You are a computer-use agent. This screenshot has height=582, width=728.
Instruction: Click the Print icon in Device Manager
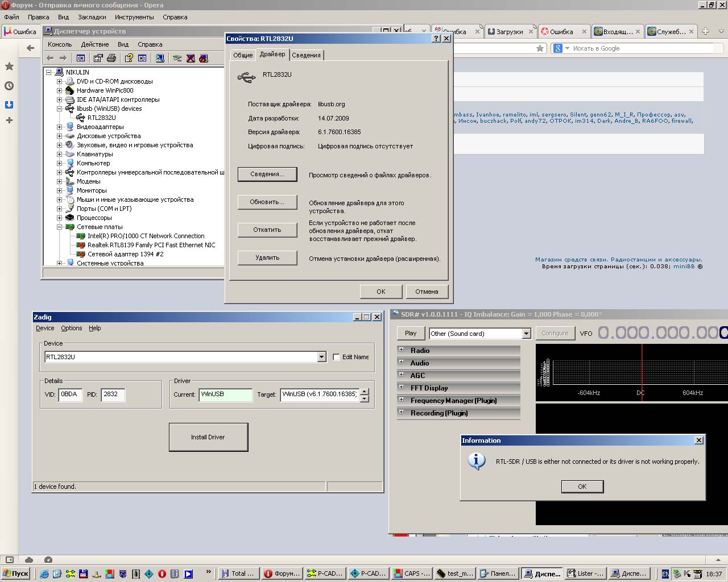[111, 58]
